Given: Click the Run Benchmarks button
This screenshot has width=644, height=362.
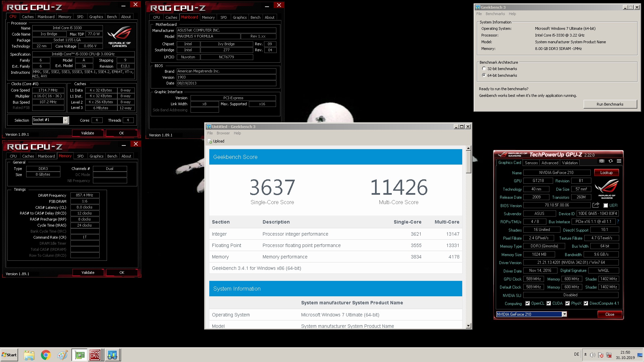Looking at the screenshot, I should point(610,104).
